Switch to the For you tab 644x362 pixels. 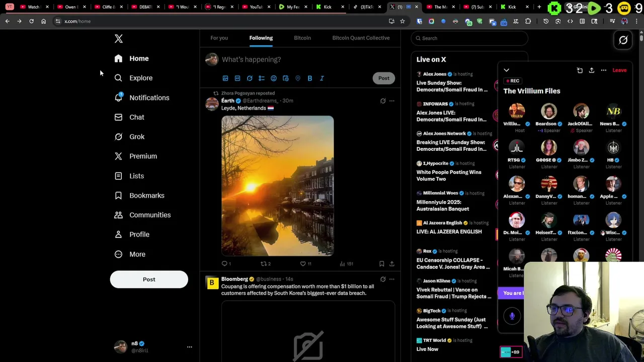(219, 38)
